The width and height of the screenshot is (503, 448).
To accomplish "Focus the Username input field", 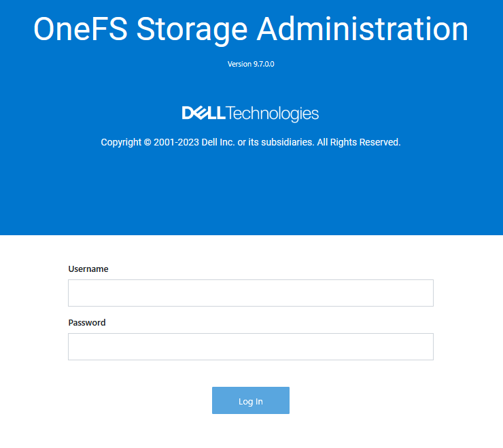I will pyautogui.click(x=250, y=293).
